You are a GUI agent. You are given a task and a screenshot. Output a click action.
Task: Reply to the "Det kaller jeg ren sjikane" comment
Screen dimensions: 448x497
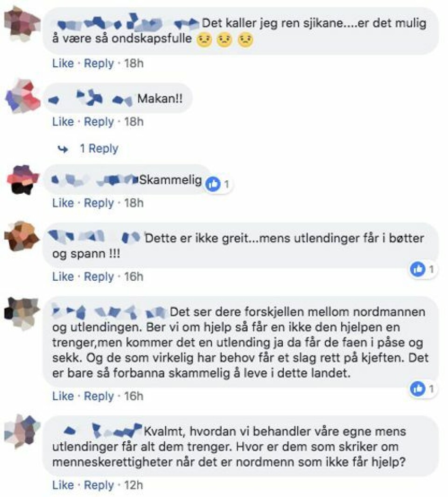[x=98, y=64]
